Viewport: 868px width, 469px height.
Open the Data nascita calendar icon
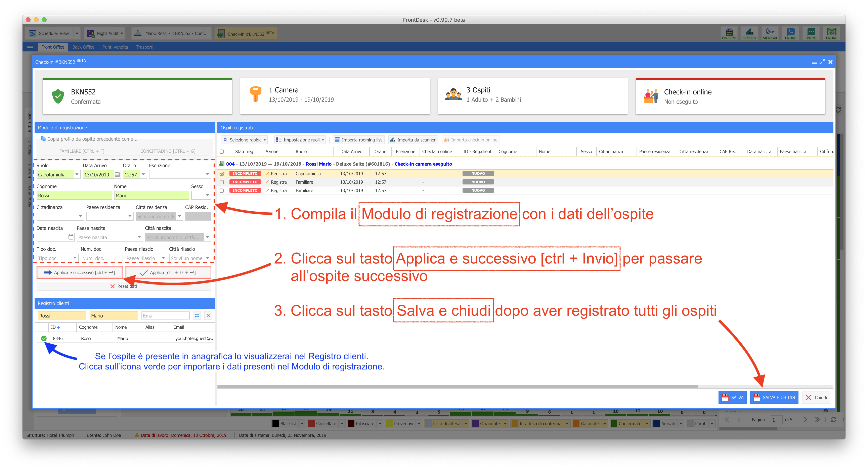(71, 237)
